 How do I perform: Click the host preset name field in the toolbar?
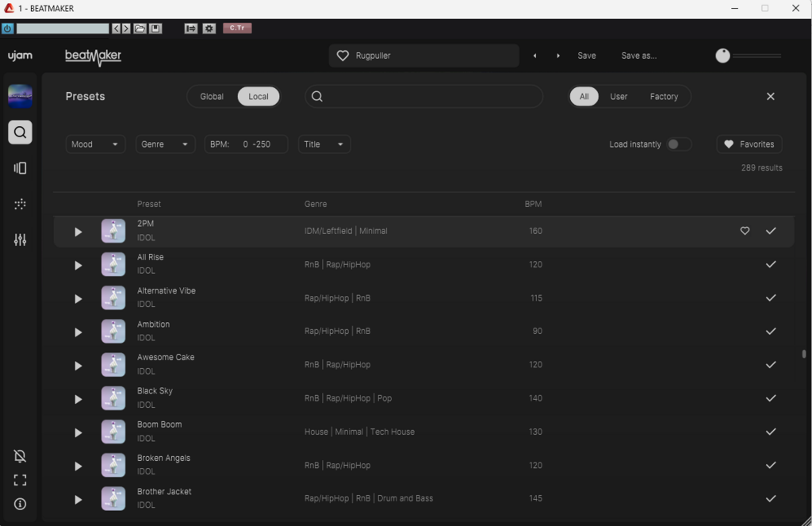tap(63, 29)
